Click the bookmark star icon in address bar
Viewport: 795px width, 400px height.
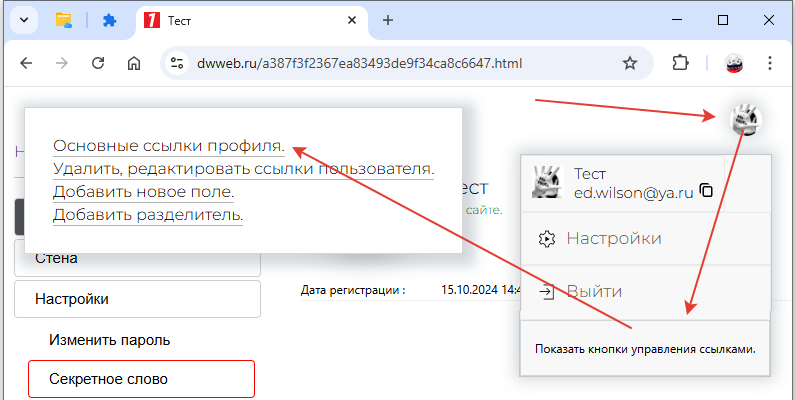tap(630, 63)
